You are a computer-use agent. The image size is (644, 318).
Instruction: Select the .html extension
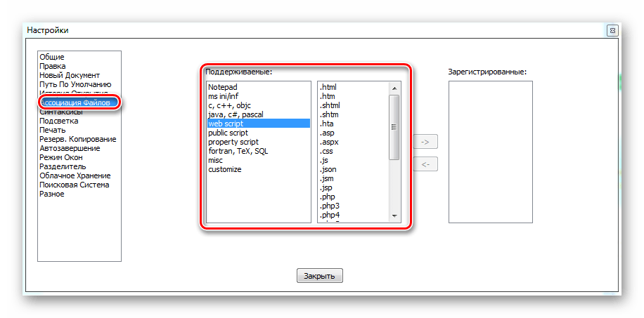[328, 87]
